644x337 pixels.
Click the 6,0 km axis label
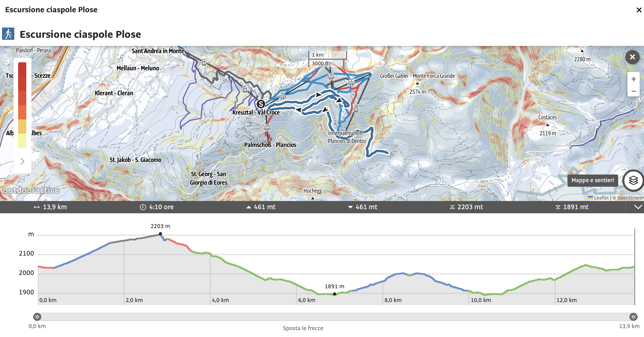coord(307,300)
